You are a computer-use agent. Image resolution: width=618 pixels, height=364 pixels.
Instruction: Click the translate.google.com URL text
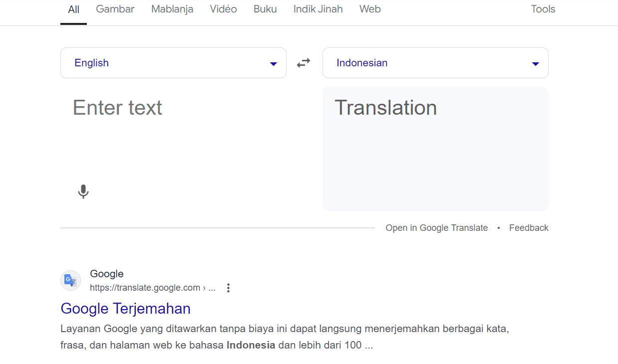145,288
